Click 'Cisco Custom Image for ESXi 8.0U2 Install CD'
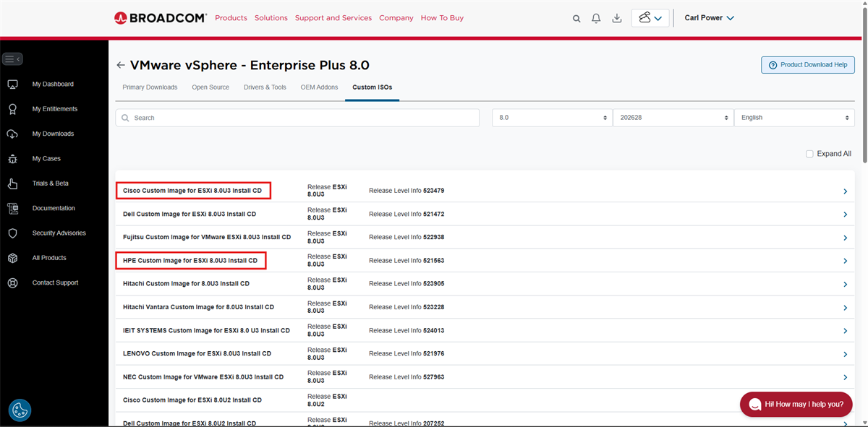Image resolution: width=868 pixels, height=427 pixels. point(192,400)
